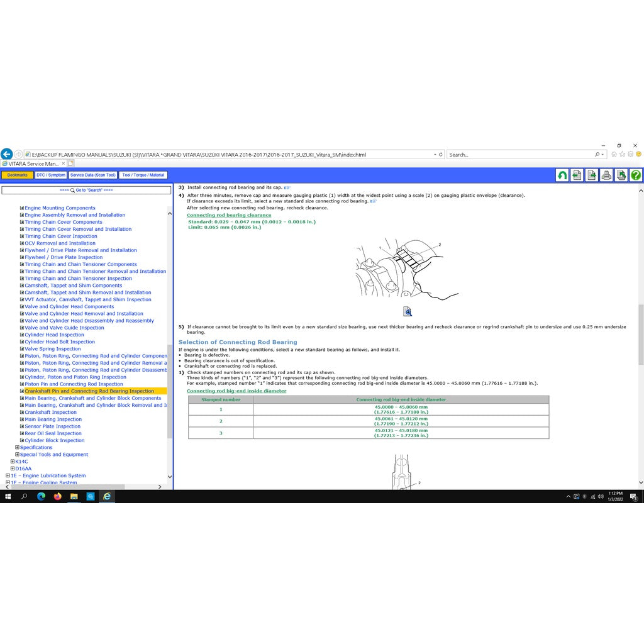Open the Tool / Torque / Material tab
Image resolution: width=644 pixels, height=644 pixels.
(143, 175)
